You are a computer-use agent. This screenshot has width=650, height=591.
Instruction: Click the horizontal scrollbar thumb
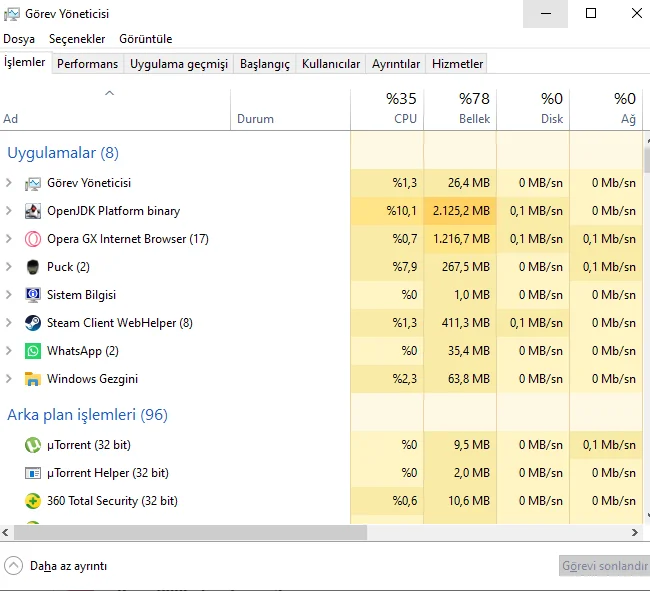click(x=191, y=533)
